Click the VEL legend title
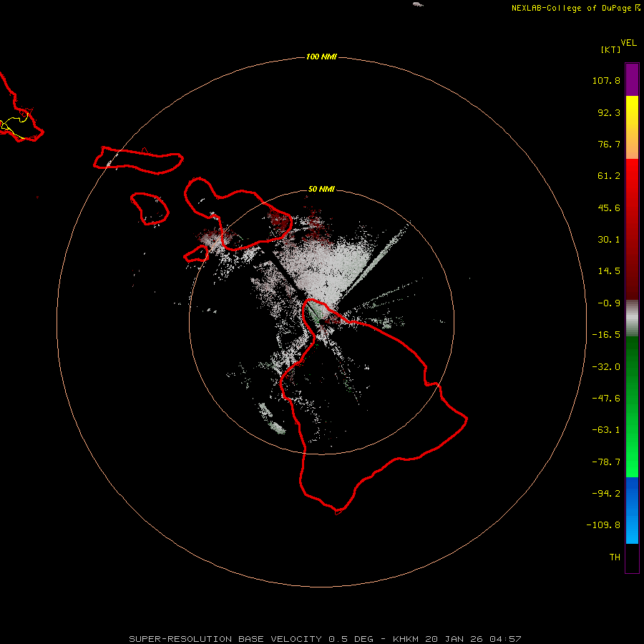Screen dimensions: 644x644 [x=628, y=43]
